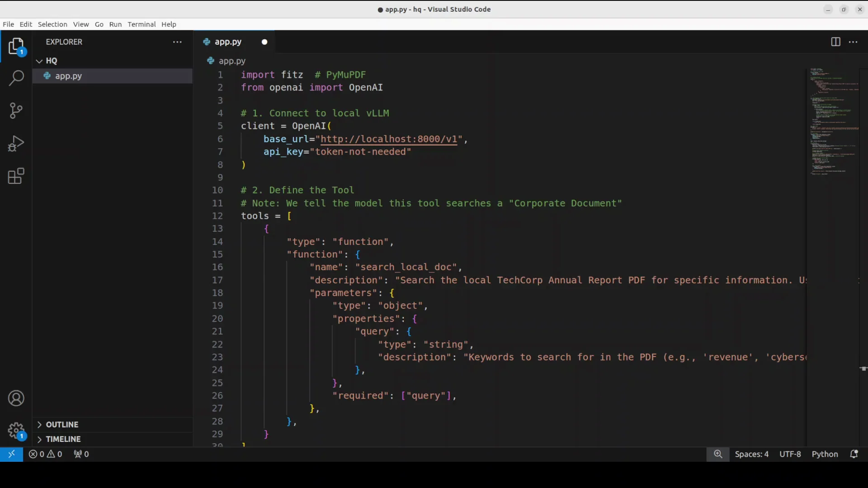The image size is (868, 488).
Task: Open the Terminal menu
Action: [141, 24]
